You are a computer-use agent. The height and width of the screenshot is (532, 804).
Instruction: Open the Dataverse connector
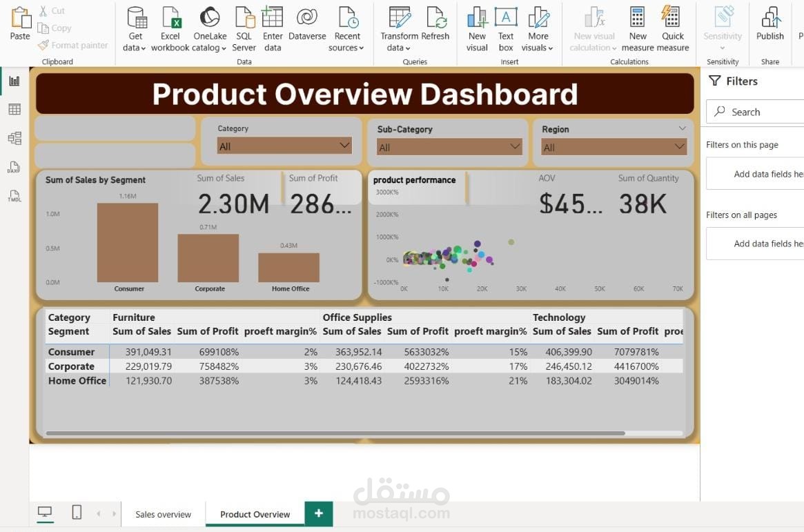click(x=307, y=23)
